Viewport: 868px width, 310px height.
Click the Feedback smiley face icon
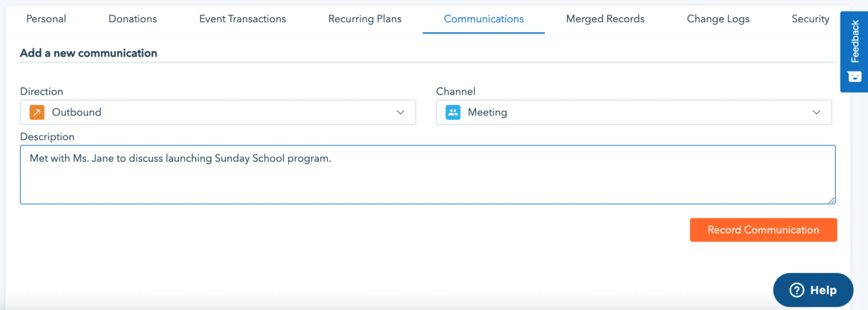click(x=854, y=76)
